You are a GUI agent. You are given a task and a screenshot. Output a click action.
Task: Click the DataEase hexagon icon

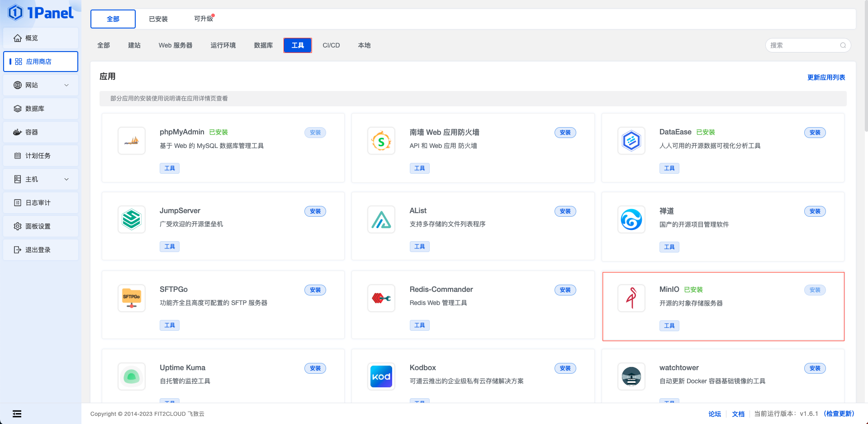pyautogui.click(x=631, y=141)
